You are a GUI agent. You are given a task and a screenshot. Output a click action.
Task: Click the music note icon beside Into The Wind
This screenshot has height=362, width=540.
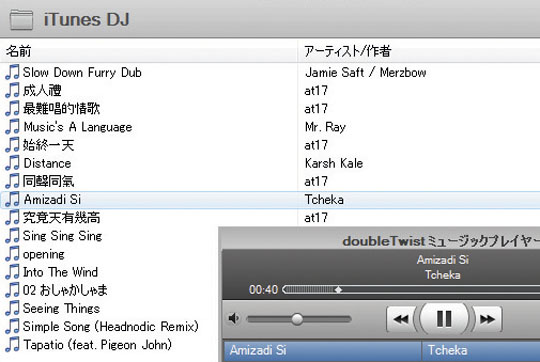click(12, 272)
